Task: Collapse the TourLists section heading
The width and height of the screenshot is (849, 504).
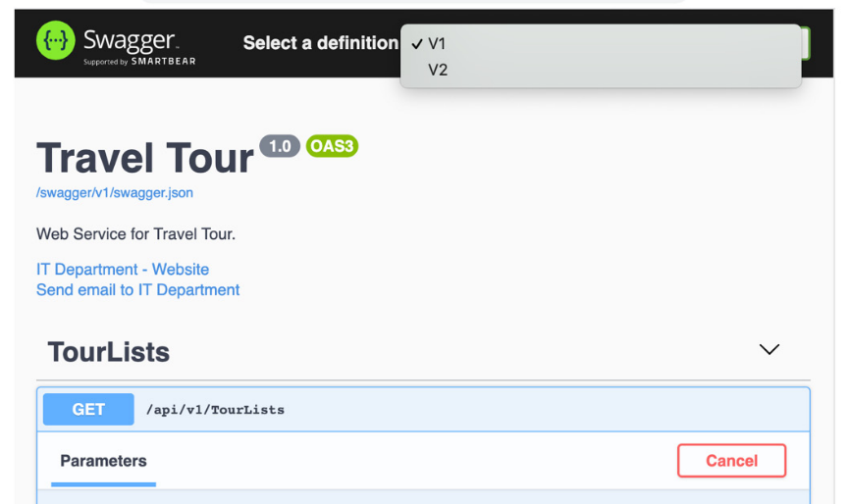Action: point(109,352)
